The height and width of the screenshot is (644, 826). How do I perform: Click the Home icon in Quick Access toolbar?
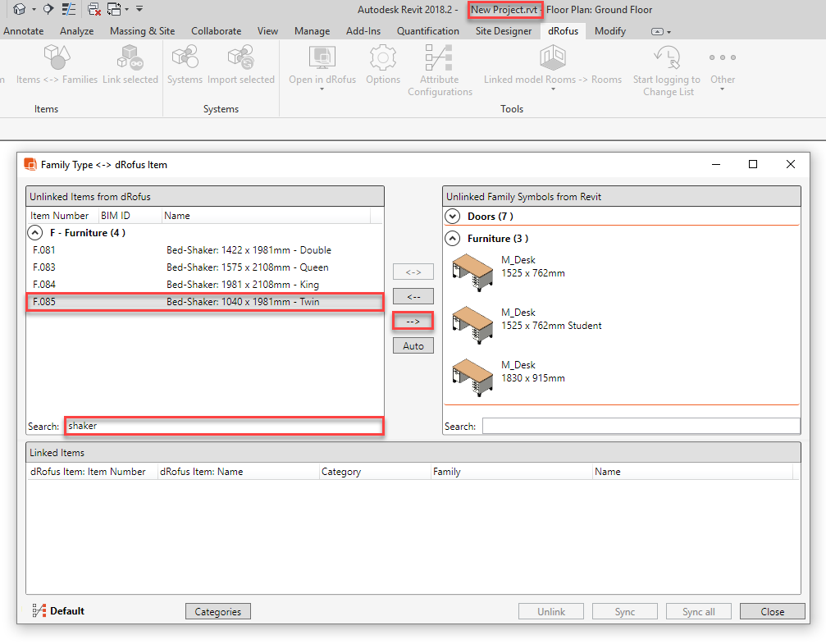click(18, 7)
